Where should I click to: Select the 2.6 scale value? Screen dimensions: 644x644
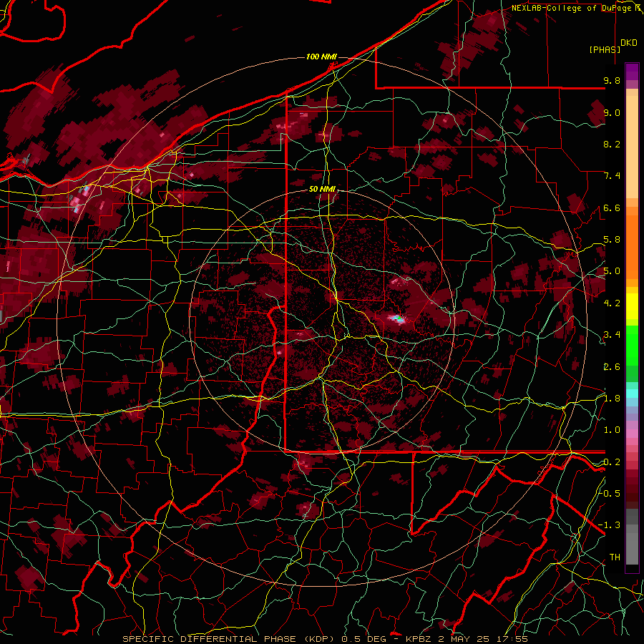tap(612, 367)
